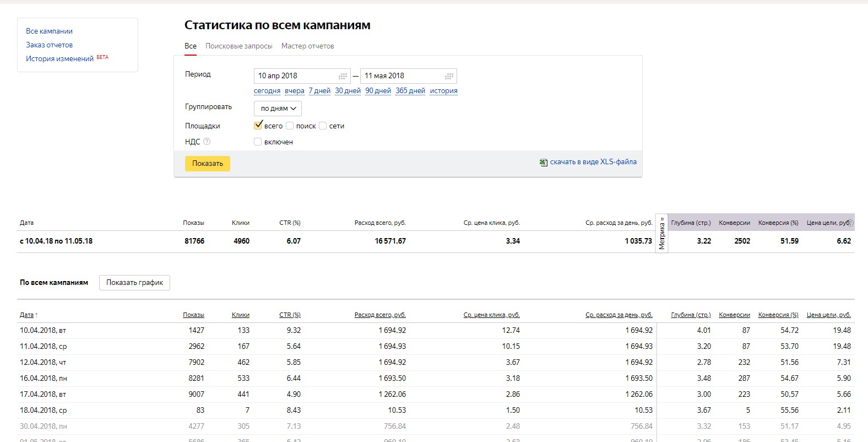This screenshot has height=442, width=868.
Task: Collapse the Метрика columns expander
Action: click(661, 233)
